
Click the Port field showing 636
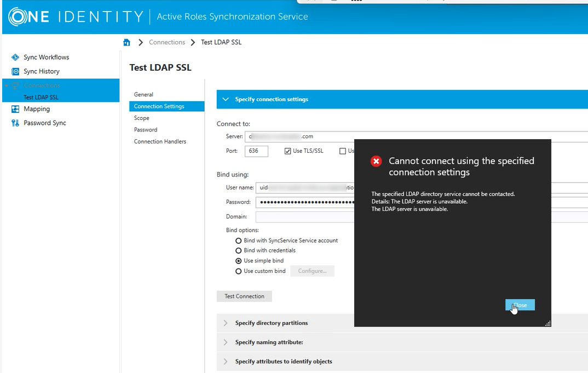tap(257, 151)
